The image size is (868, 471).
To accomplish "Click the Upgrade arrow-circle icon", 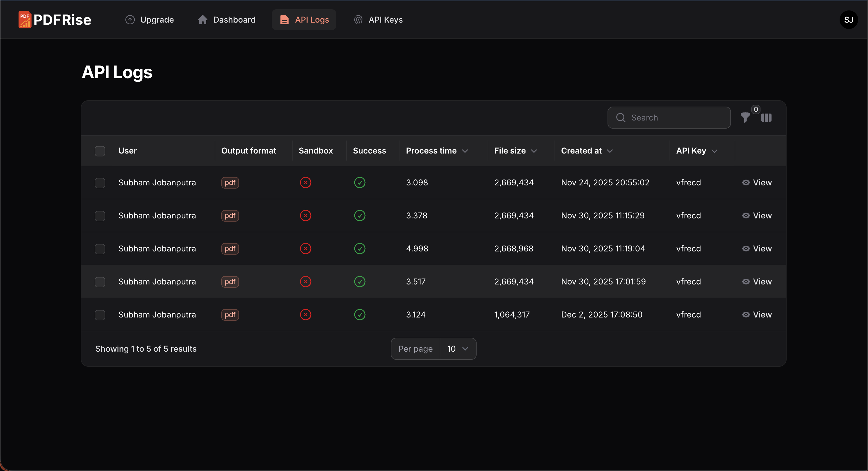I will click(x=130, y=20).
